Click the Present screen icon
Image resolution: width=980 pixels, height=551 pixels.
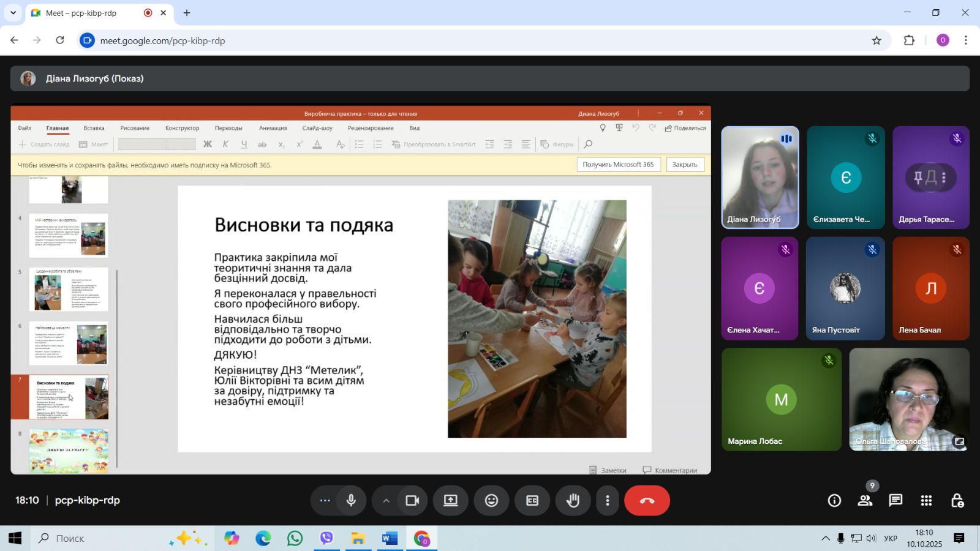451,501
